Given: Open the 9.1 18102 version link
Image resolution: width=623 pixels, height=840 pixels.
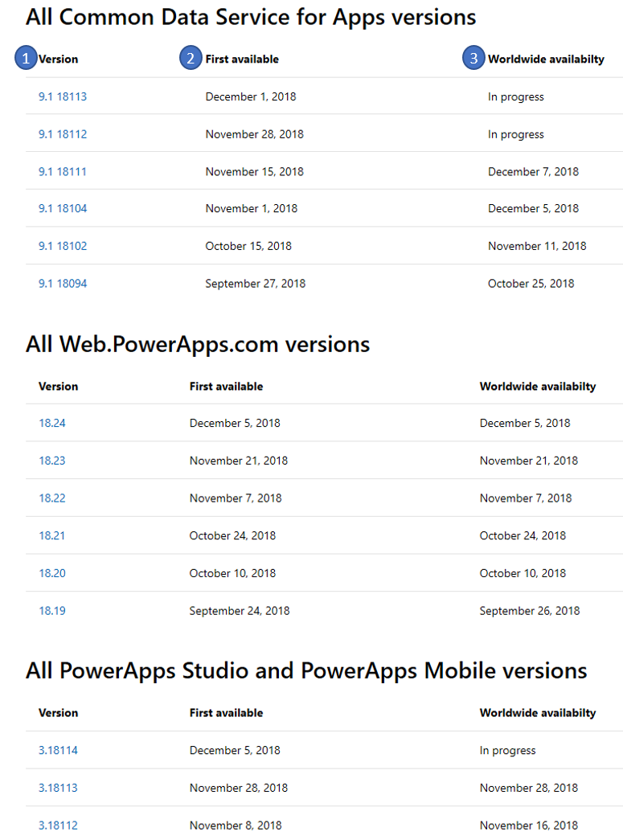Looking at the screenshot, I should pyautogui.click(x=63, y=246).
